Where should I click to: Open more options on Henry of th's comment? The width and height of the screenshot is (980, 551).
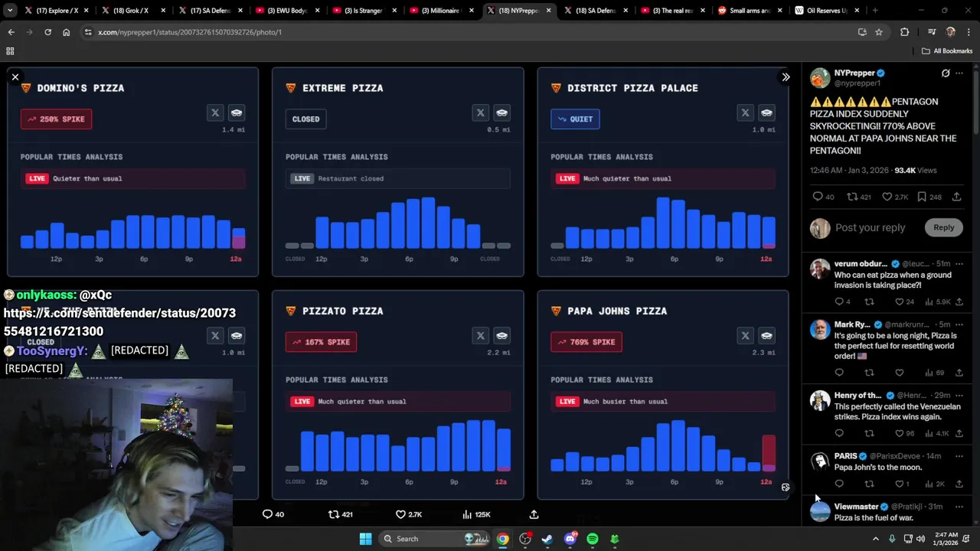(x=959, y=396)
